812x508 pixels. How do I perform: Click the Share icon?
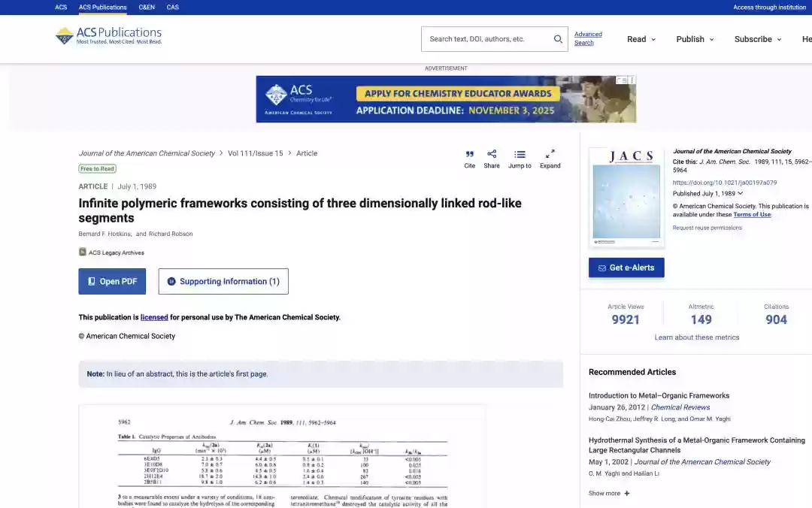(x=492, y=154)
